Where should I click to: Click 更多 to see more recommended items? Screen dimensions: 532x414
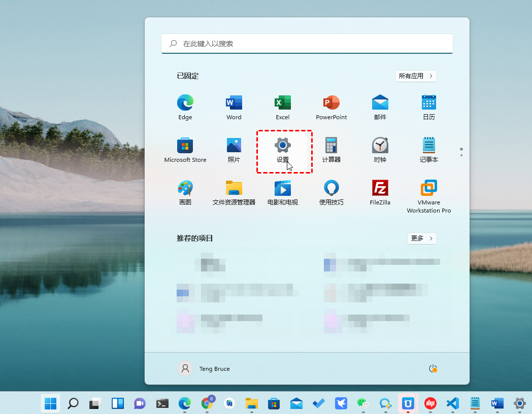(422, 238)
